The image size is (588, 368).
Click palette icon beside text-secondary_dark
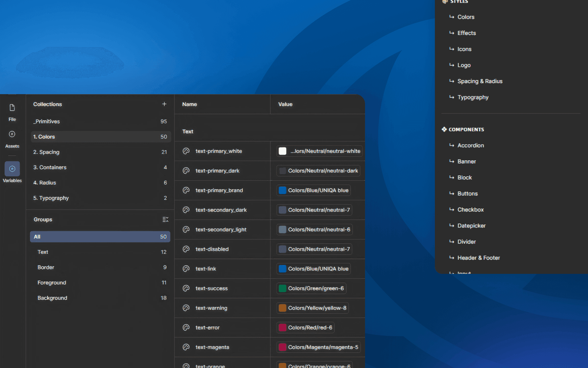click(x=186, y=210)
